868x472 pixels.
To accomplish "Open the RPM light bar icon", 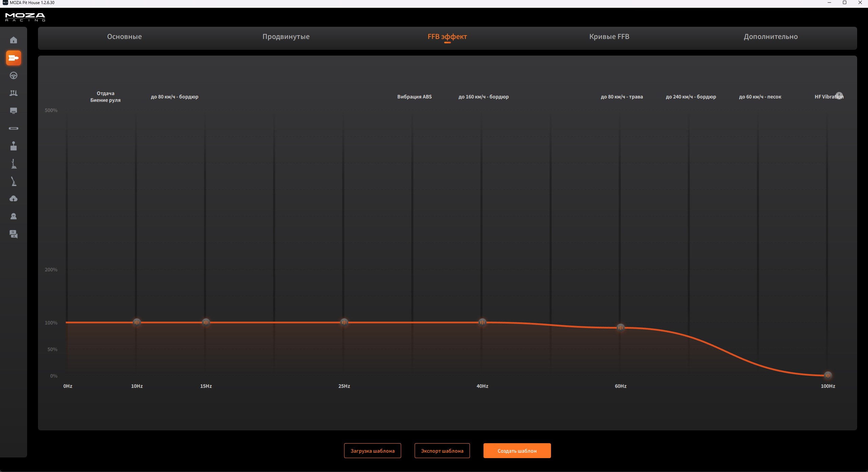I will click(x=14, y=128).
